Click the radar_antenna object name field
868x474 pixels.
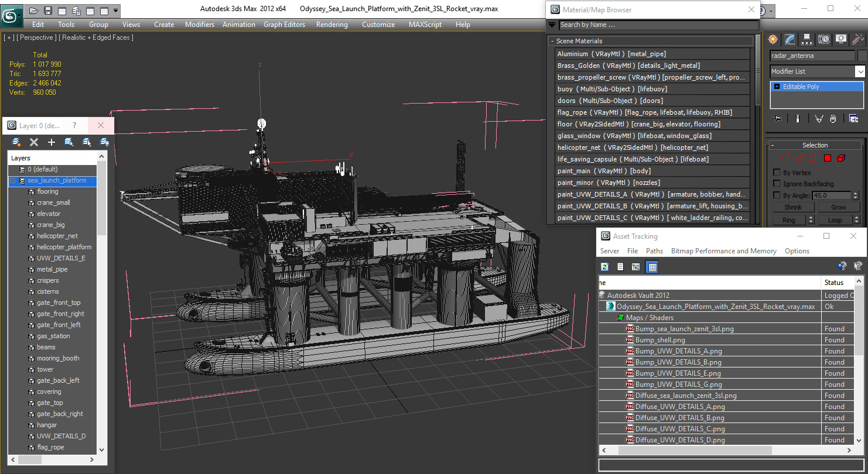pos(812,56)
